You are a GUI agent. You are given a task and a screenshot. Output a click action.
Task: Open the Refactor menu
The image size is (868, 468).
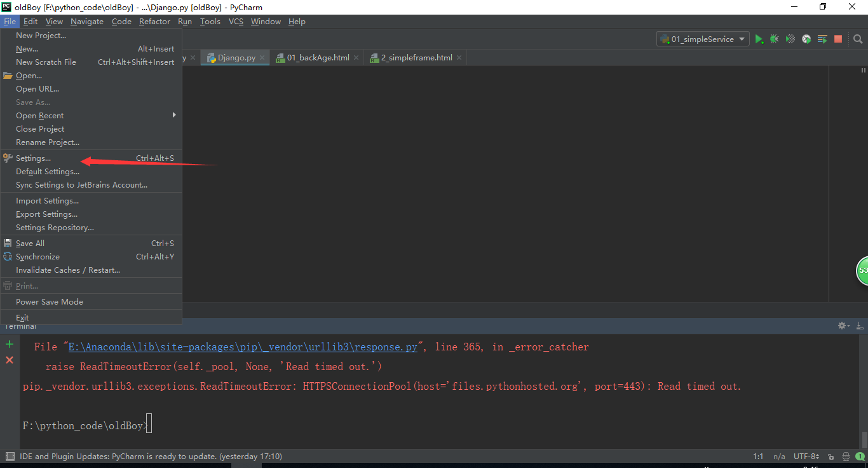pyautogui.click(x=154, y=22)
